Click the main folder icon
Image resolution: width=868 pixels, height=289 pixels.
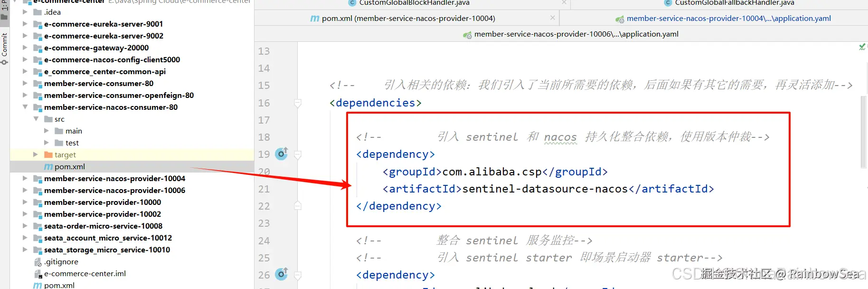[x=59, y=131]
